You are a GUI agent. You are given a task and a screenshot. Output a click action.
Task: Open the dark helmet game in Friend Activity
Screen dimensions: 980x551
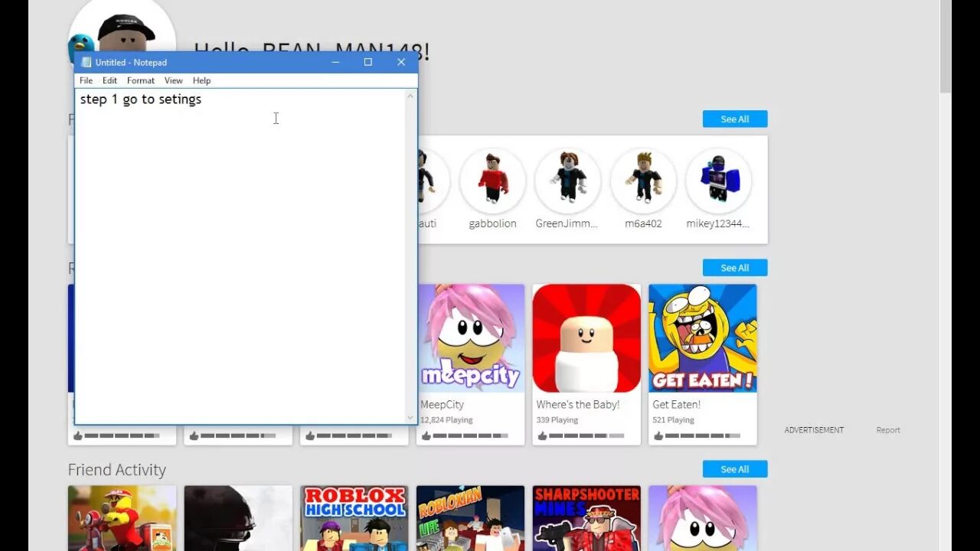(x=238, y=518)
